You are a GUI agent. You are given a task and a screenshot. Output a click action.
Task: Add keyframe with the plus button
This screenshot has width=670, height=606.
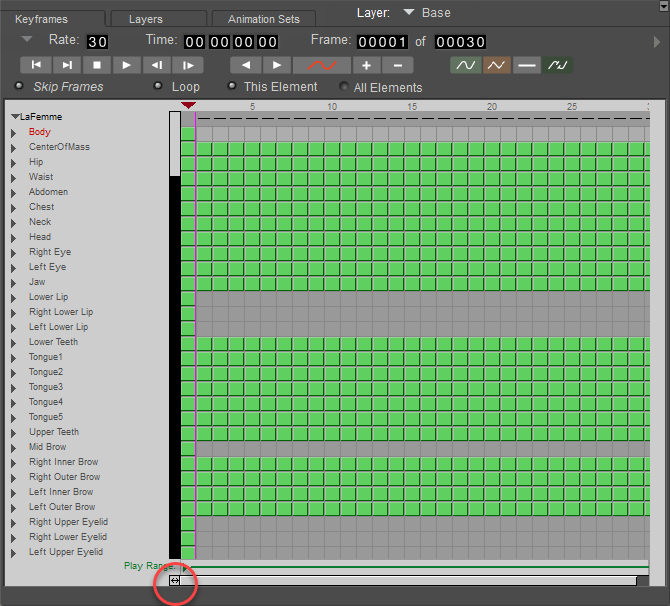(x=366, y=65)
